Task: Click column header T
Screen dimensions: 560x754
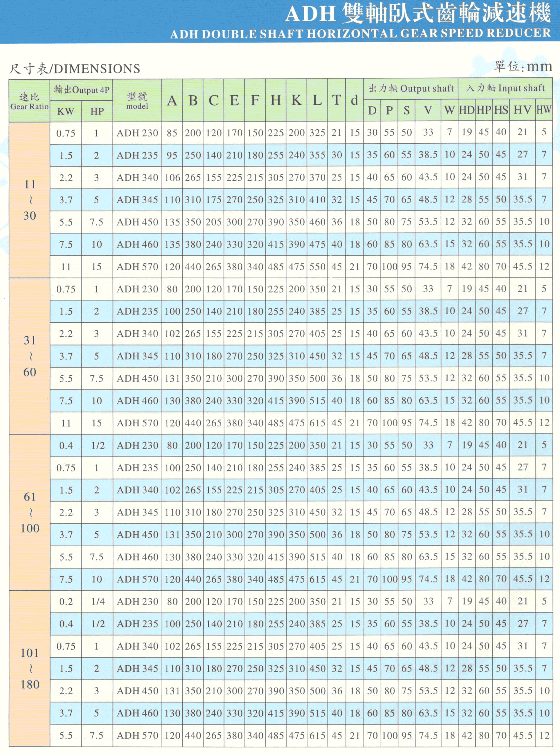Action: (x=337, y=100)
